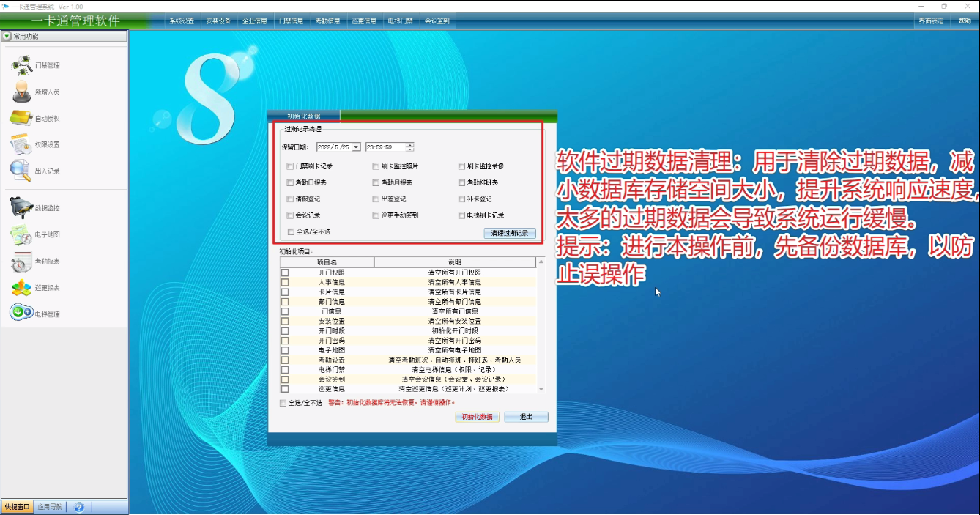Collapse the 常用功能 panel arrow
This screenshot has width=980, height=515.
pyautogui.click(x=7, y=36)
